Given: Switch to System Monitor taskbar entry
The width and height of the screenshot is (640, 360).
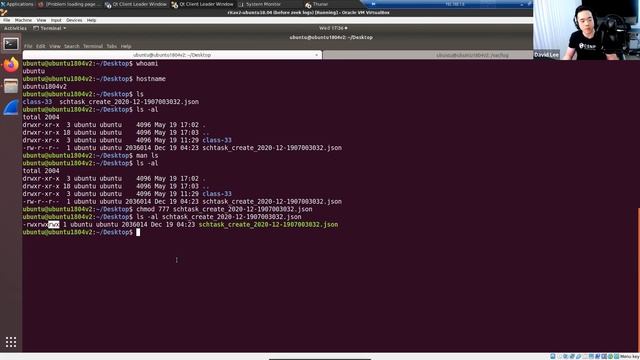Looking at the screenshot, I should (x=260, y=4).
